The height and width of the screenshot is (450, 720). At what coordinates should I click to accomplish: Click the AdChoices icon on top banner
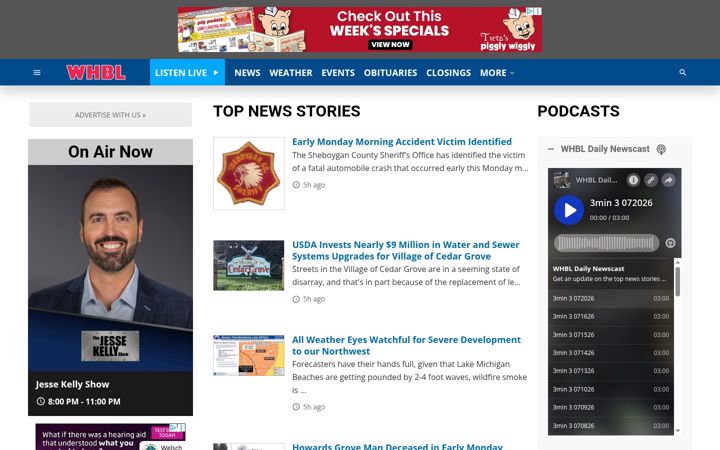tap(529, 11)
